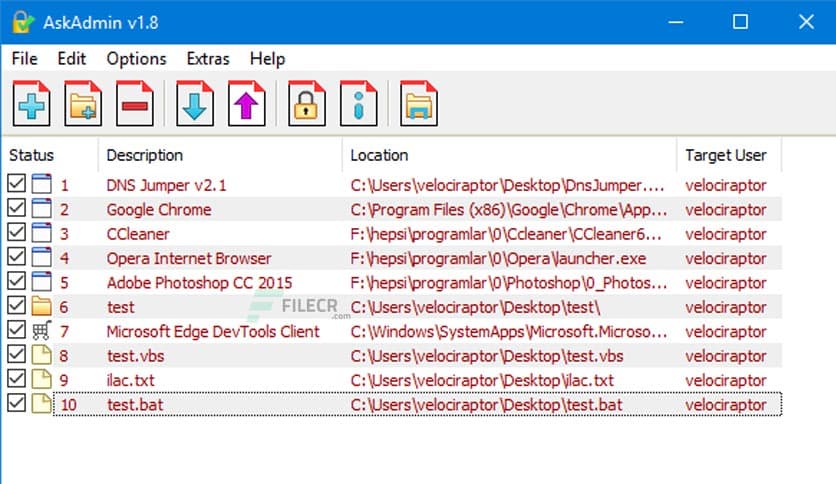This screenshot has width=836, height=484.
Task: Select the Microsoft Edge DevTools Client entry
Action: tap(213, 332)
